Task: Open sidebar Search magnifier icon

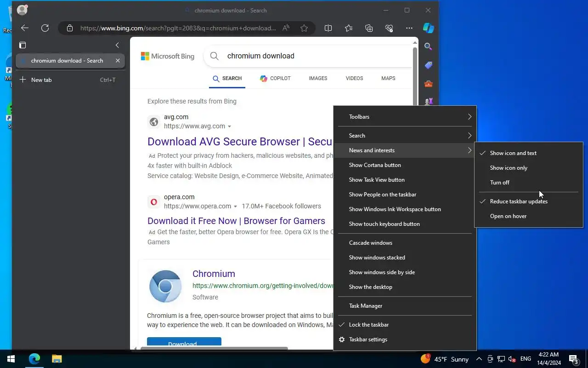Action: (x=428, y=46)
